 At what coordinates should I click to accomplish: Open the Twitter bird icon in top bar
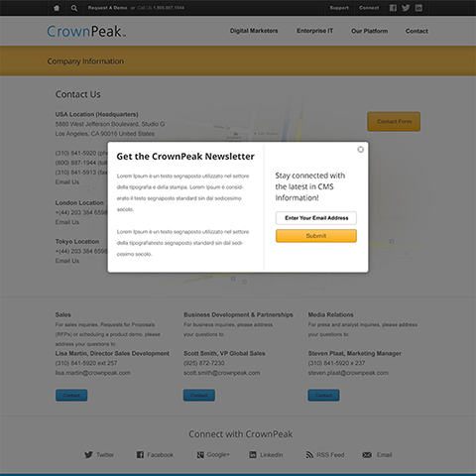[x=406, y=8]
